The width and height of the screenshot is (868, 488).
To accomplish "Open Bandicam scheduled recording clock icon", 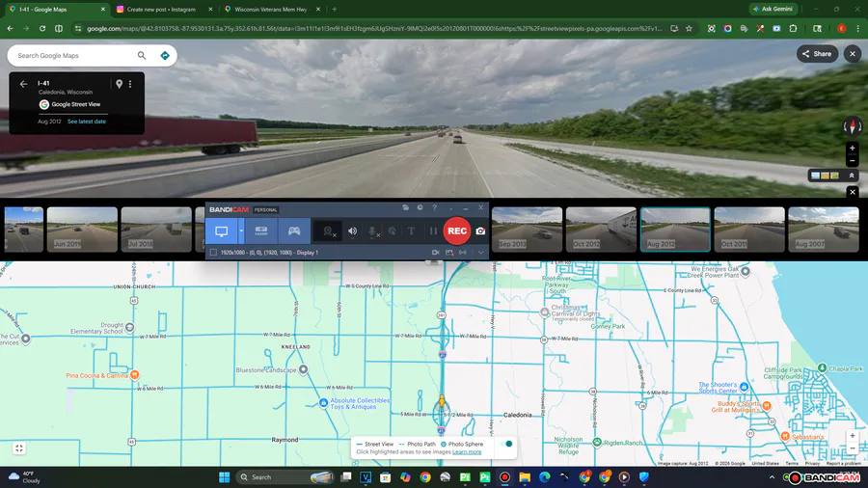I will 420,207.
